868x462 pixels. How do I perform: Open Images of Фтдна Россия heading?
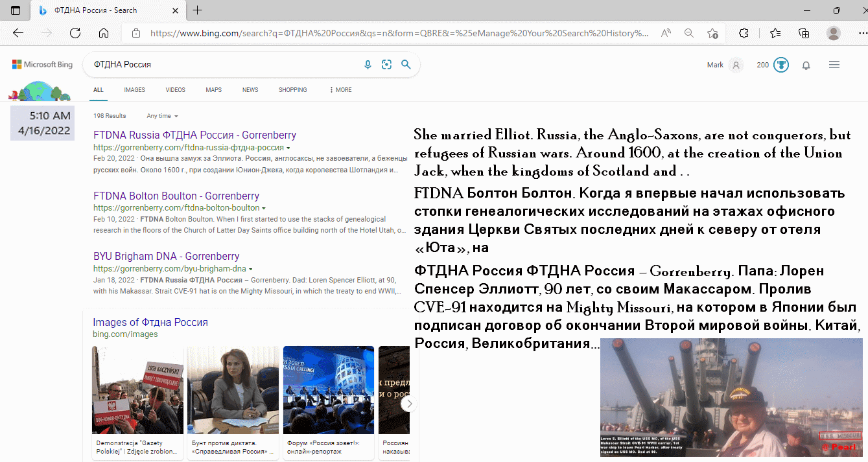150,322
